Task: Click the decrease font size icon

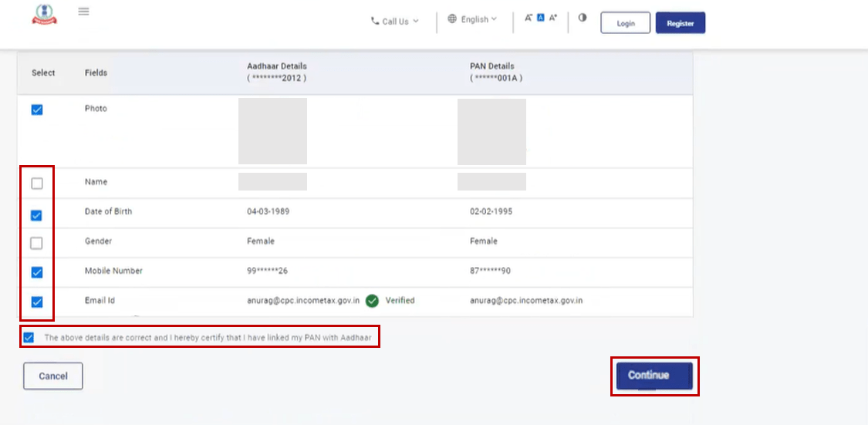Action: click(x=529, y=18)
